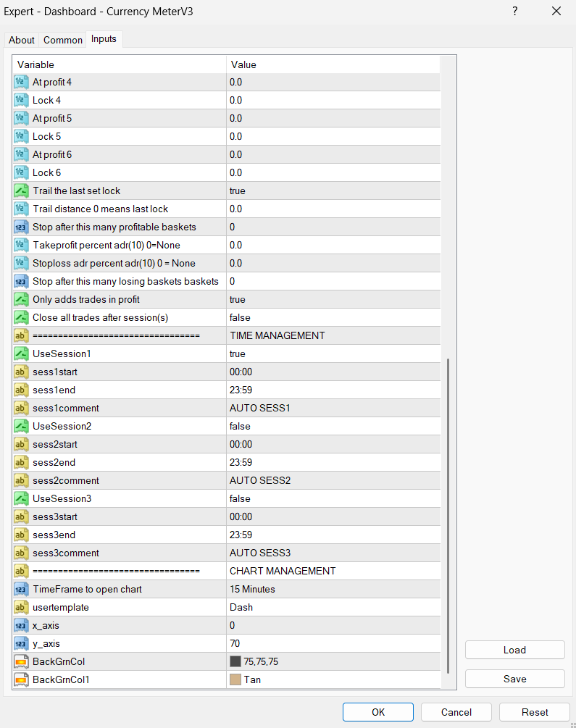Click the color icon beside BackGrnCol1
The width and height of the screenshot is (576, 728).
click(x=21, y=679)
